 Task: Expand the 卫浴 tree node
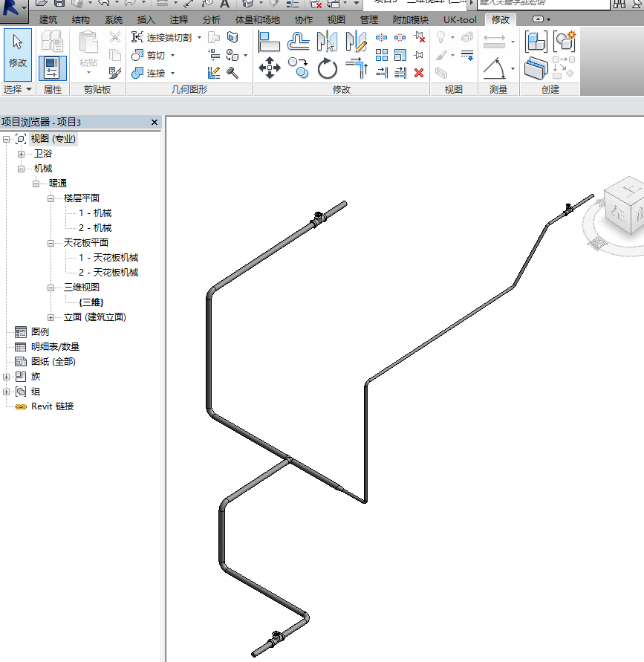22,154
